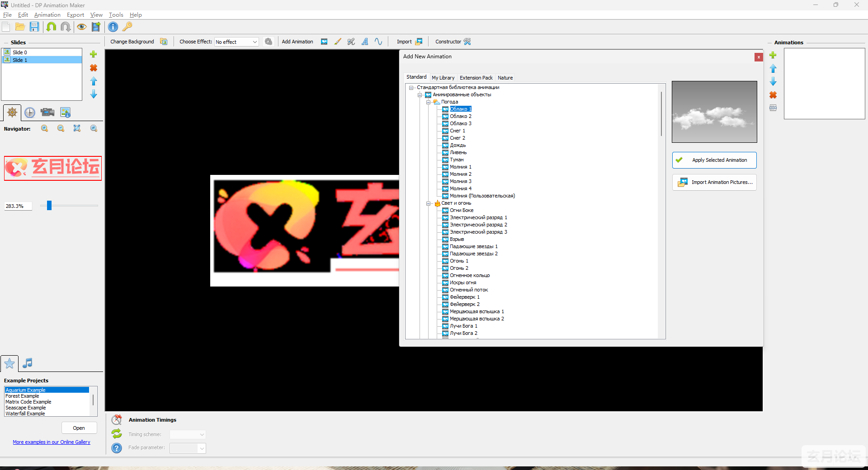The image size is (868, 470).
Task: Click Apply Selected Animation button
Action: pyautogui.click(x=714, y=160)
